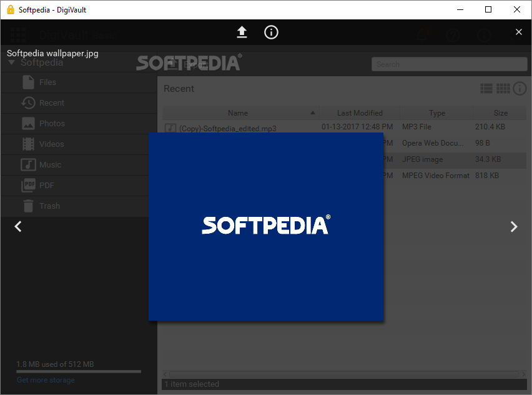Click the 'Get more storage' link
Viewport: 532px width, 395px height.
pos(46,380)
